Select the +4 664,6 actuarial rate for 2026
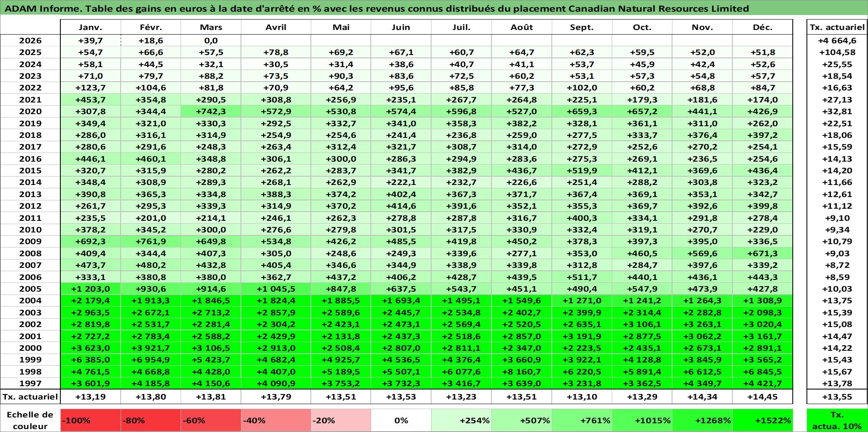Screen dimensions: 868x432 [837, 40]
